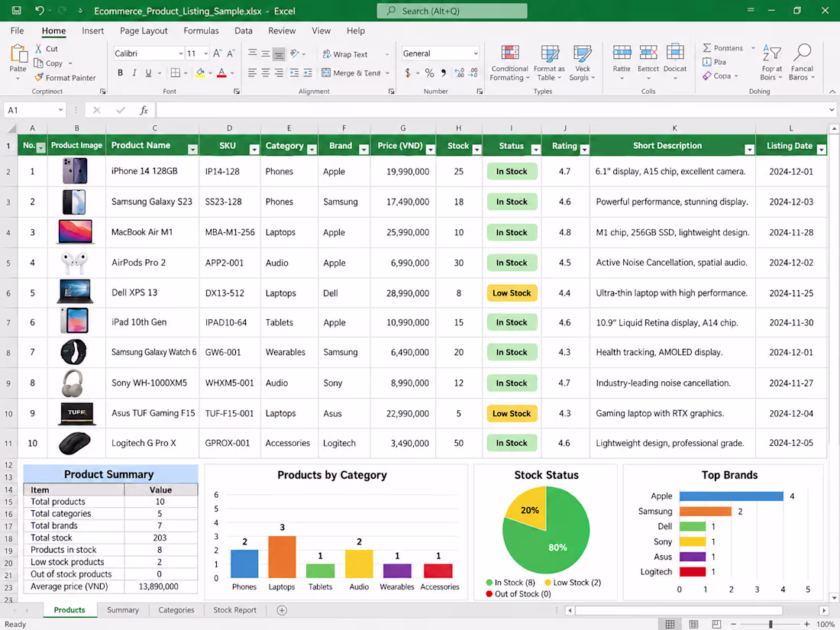
Task: Toggle Italic formatting
Action: coord(134,73)
